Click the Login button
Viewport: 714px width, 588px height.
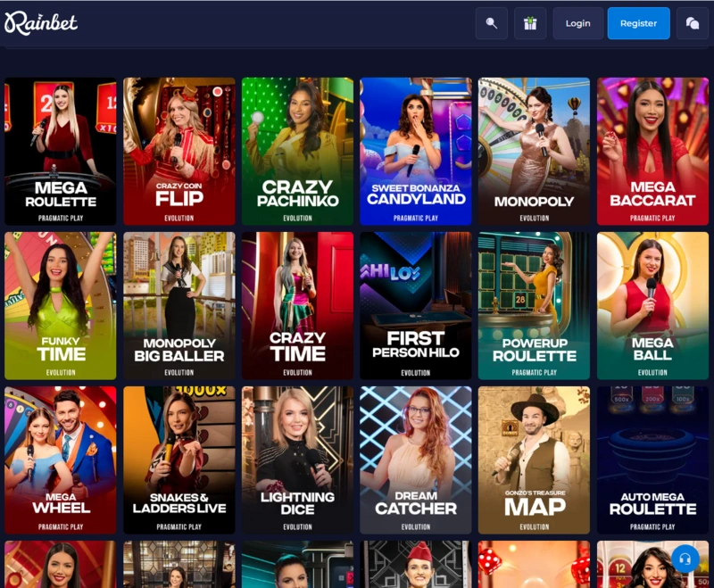[577, 23]
